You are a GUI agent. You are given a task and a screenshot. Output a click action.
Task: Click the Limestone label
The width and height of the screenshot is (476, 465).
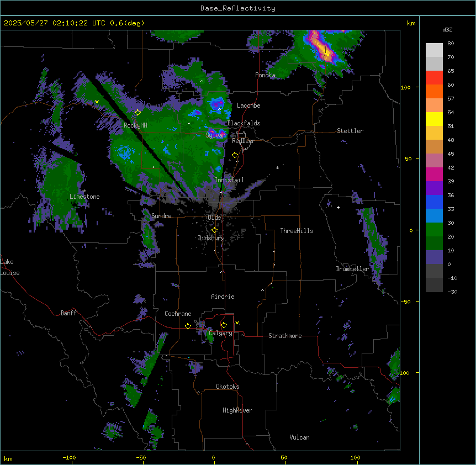click(84, 197)
